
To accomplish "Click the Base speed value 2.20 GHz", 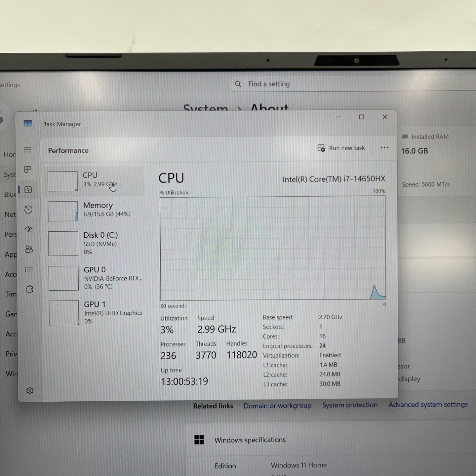I will (331, 317).
